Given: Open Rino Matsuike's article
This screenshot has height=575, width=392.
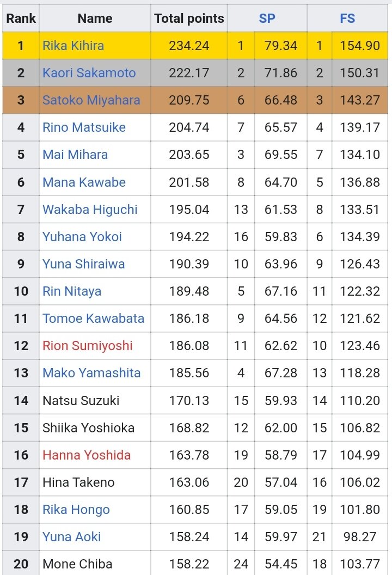Looking at the screenshot, I should 84,127.
